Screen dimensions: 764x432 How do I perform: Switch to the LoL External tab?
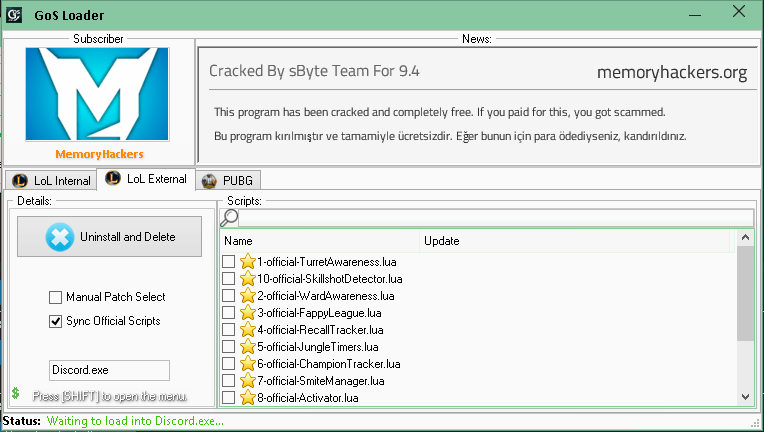click(146, 179)
